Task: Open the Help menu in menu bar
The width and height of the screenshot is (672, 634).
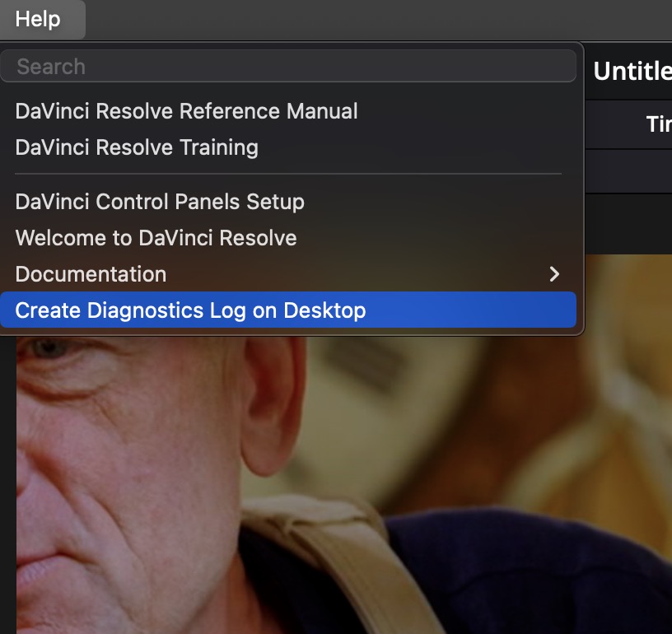Action: tap(38, 19)
